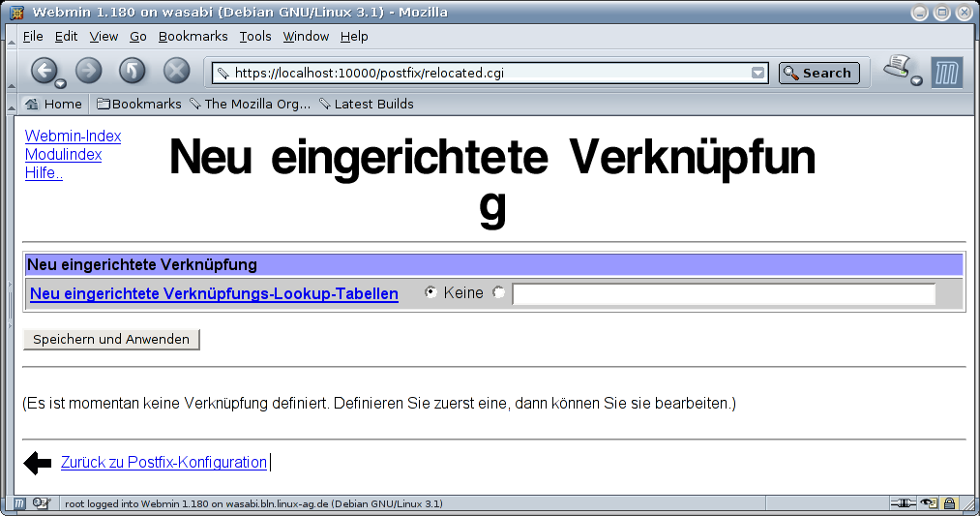Open the Bookmarks menu in menu bar
Viewport: 980px width, 516px height.
point(193,36)
